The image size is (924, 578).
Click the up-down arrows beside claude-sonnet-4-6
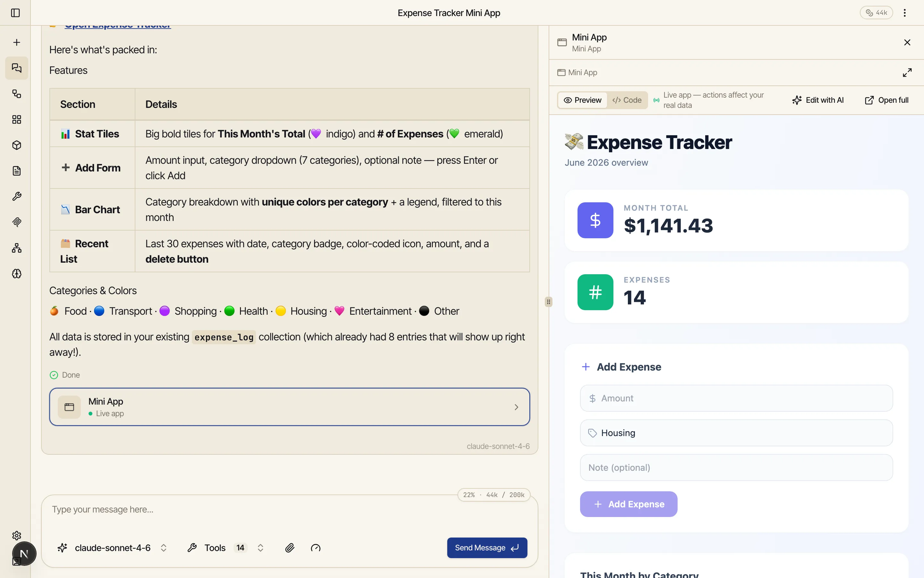pos(163,548)
